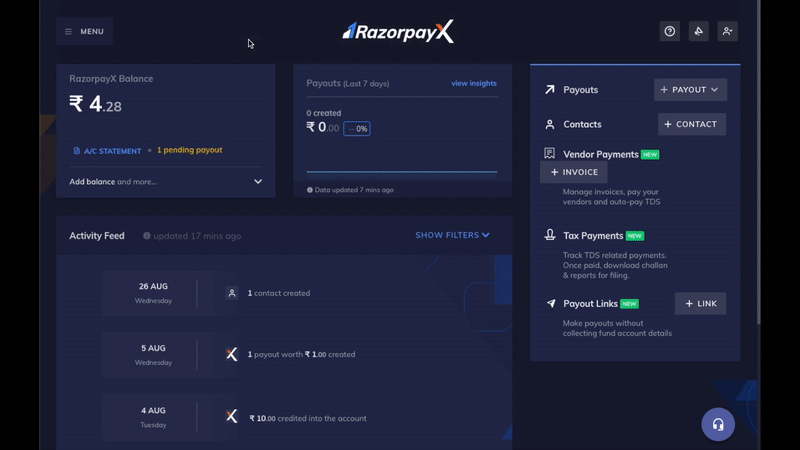Click NEW badge beside Tax Payments
800x450 pixels.
tap(635, 236)
